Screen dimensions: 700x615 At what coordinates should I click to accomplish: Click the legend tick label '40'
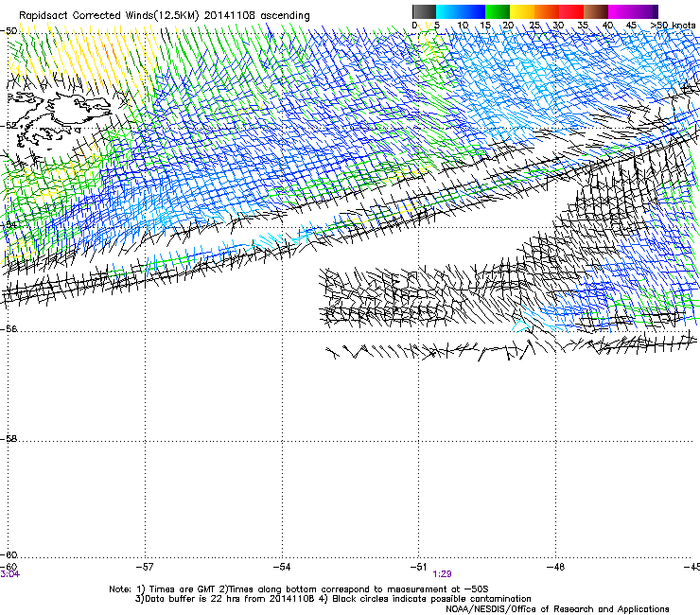pyautogui.click(x=607, y=26)
